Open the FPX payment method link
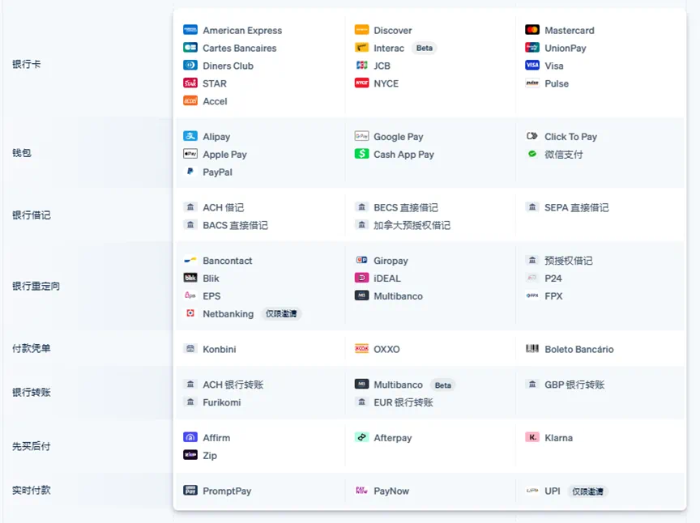Image resolution: width=700 pixels, height=523 pixels. coord(554,296)
